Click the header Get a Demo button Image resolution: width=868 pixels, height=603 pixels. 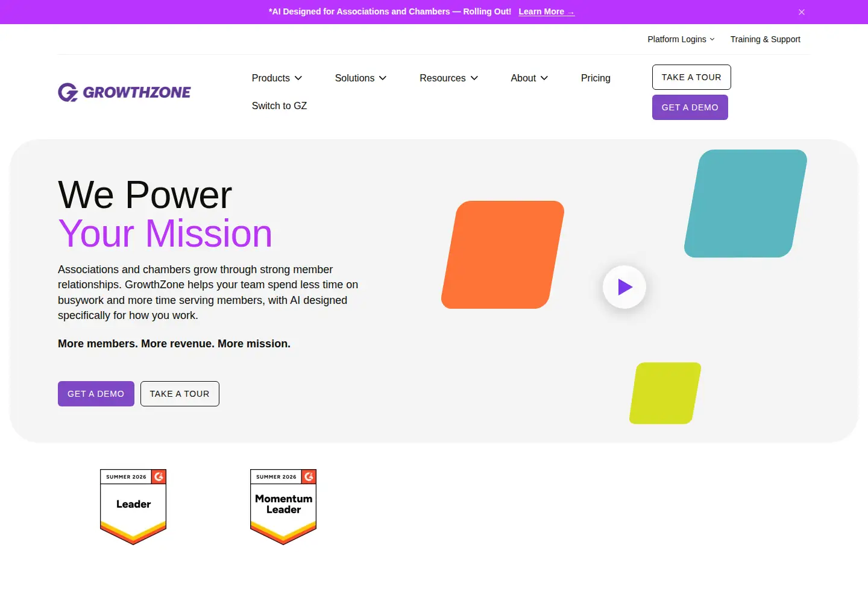pyautogui.click(x=690, y=107)
